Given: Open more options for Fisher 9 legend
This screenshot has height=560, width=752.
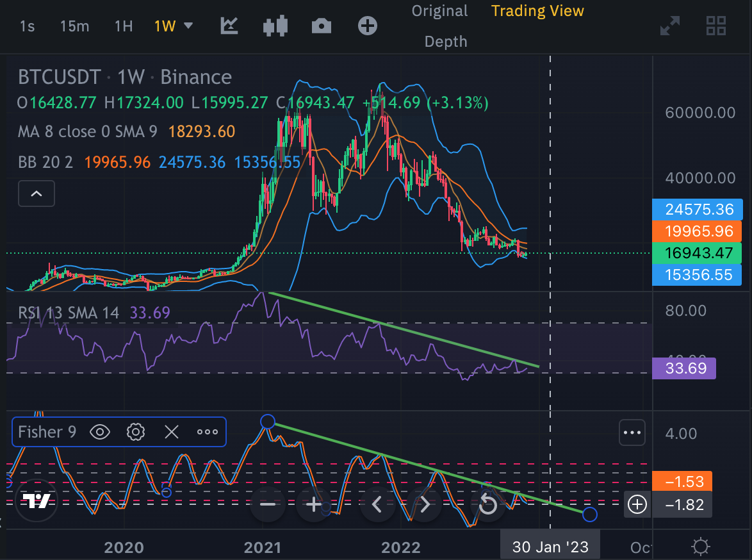Looking at the screenshot, I should coord(207,432).
